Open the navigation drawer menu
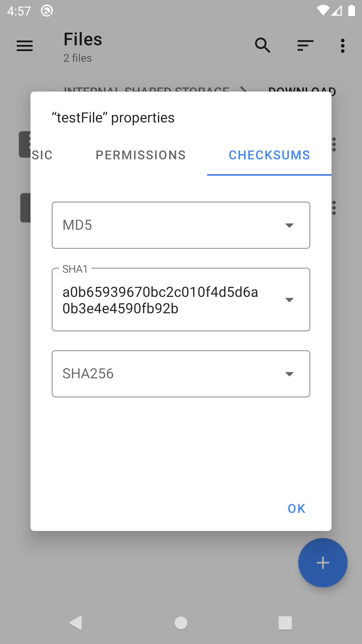Image resolution: width=362 pixels, height=644 pixels. pyautogui.click(x=24, y=46)
